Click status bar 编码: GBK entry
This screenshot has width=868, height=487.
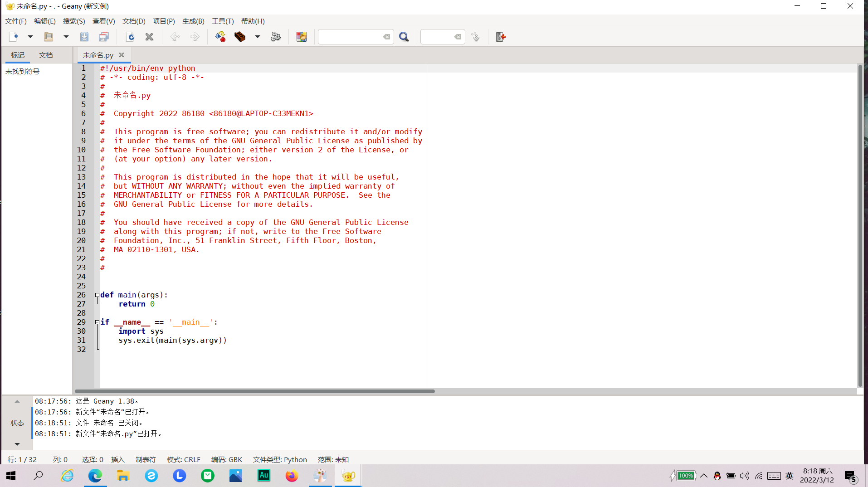point(227,459)
